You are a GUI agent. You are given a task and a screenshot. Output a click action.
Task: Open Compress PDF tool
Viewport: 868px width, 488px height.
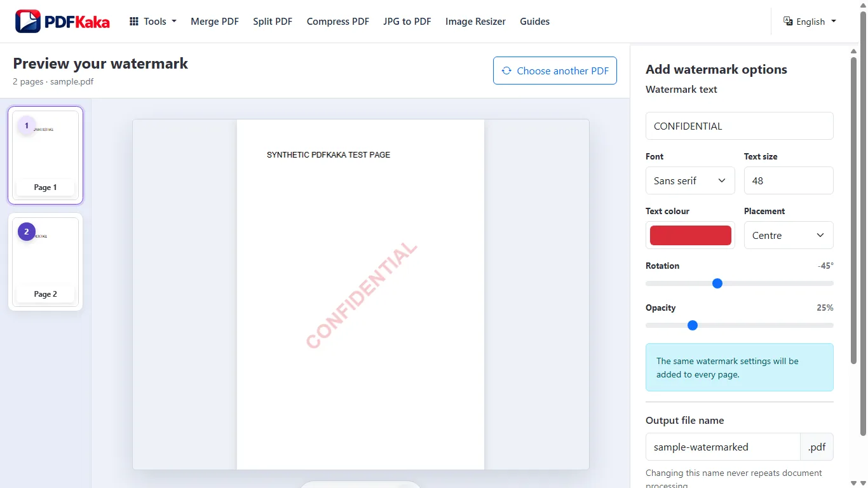tap(338, 22)
